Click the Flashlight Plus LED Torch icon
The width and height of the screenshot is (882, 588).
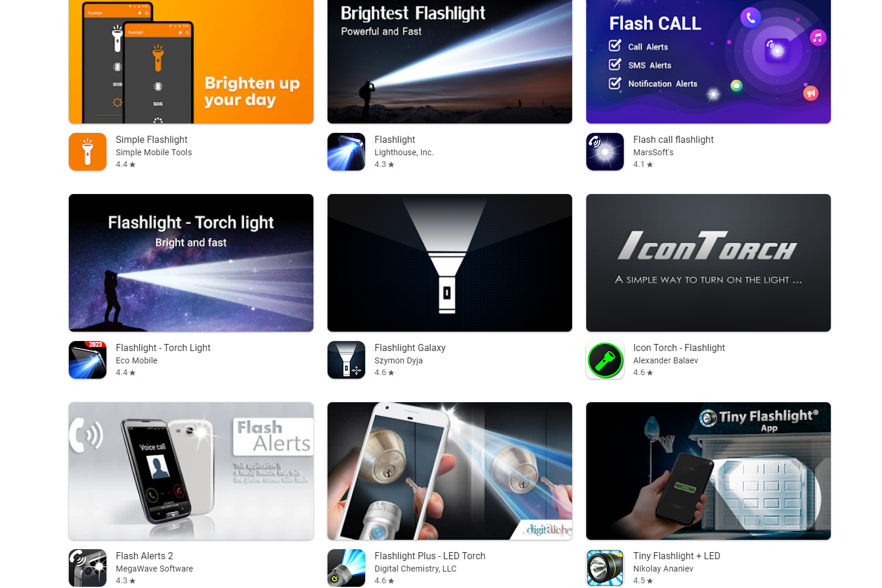(346, 568)
